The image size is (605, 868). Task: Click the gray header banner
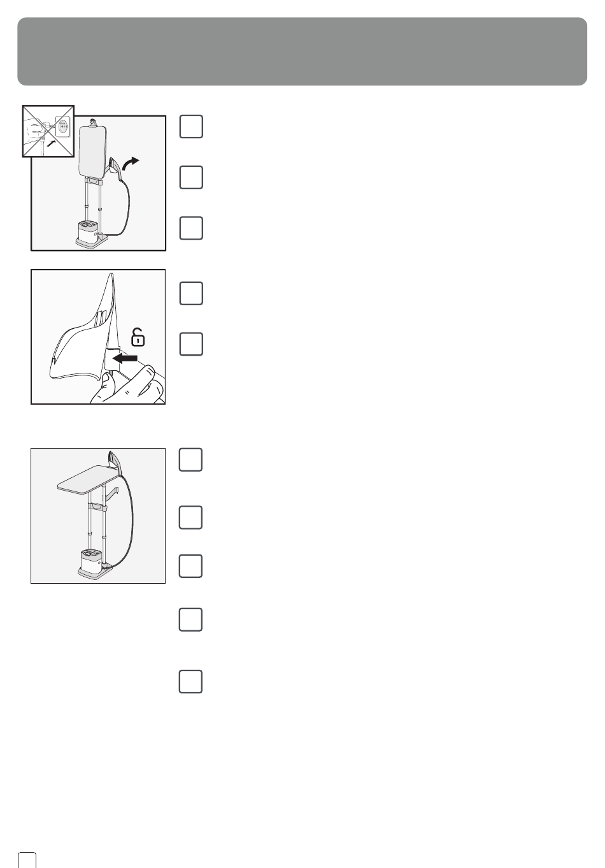pyautogui.click(x=302, y=52)
